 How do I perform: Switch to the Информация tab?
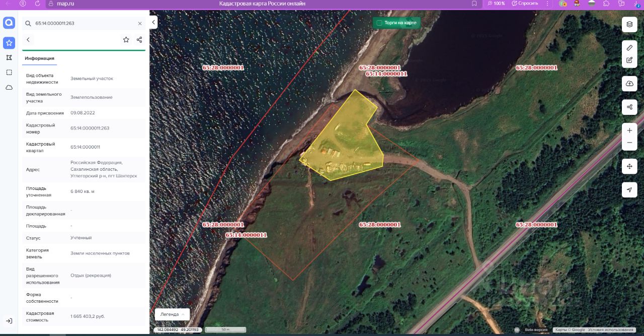39,58
